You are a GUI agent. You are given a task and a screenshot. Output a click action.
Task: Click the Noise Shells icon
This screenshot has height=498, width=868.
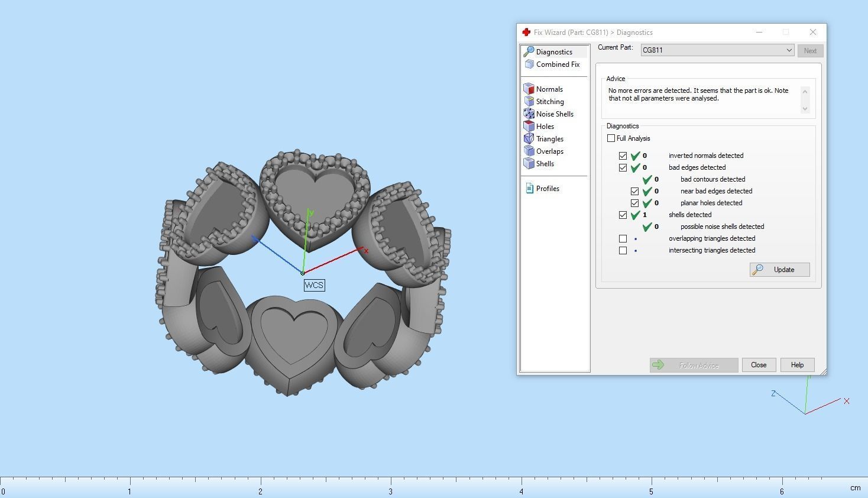[x=529, y=114]
